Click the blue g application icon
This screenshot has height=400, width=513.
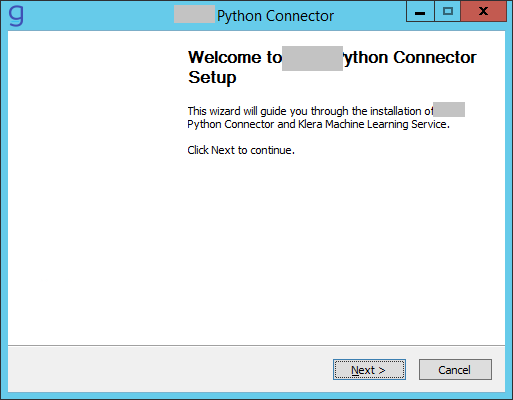point(16,15)
